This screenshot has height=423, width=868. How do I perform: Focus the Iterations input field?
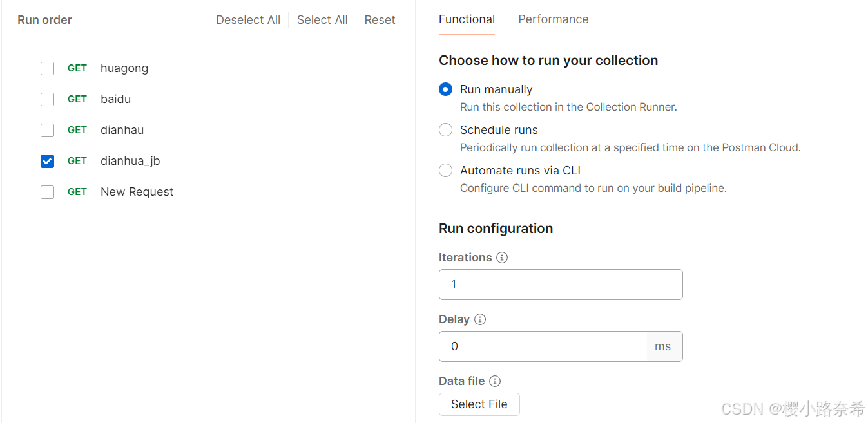[x=560, y=285]
